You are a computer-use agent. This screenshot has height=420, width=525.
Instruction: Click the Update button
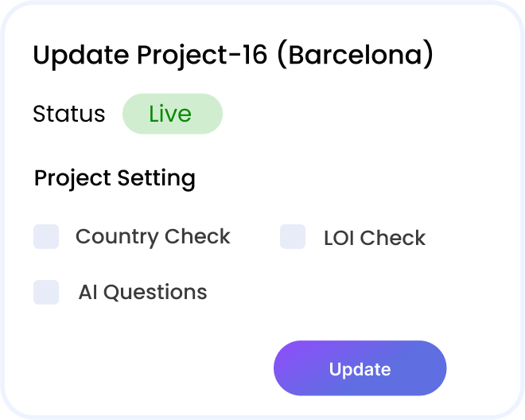pos(360,368)
